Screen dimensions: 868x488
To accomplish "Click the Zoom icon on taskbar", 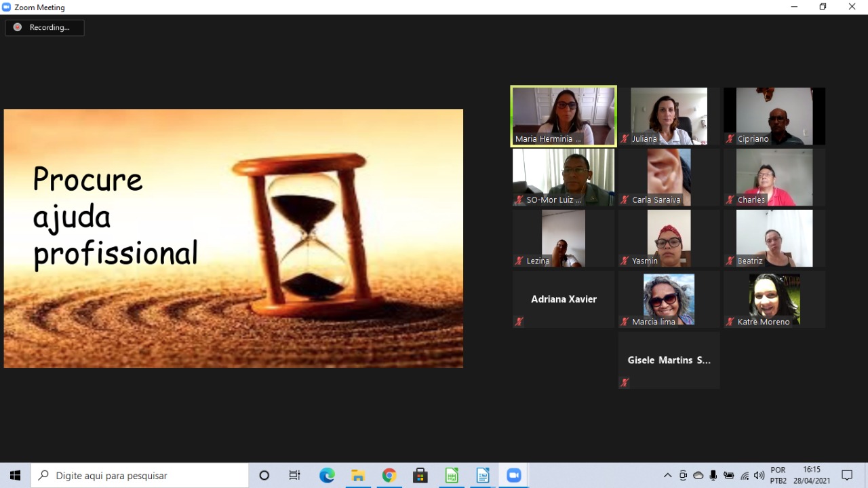I will pyautogui.click(x=514, y=475).
